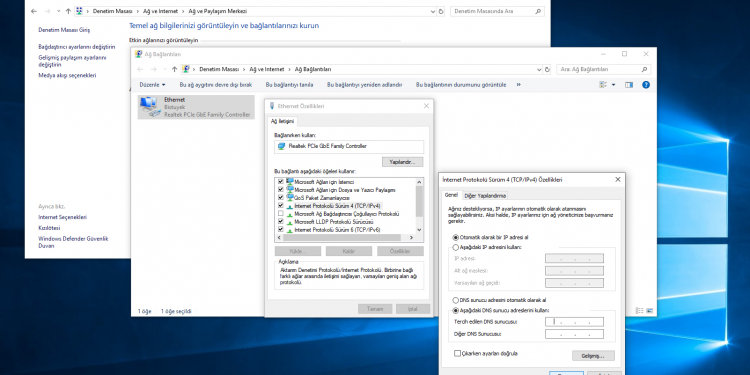Image resolution: width=750 pixels, height=375 pixels.
Task: Click Tercih edilen DNS sunucusu field
Action: click(574, 322)
